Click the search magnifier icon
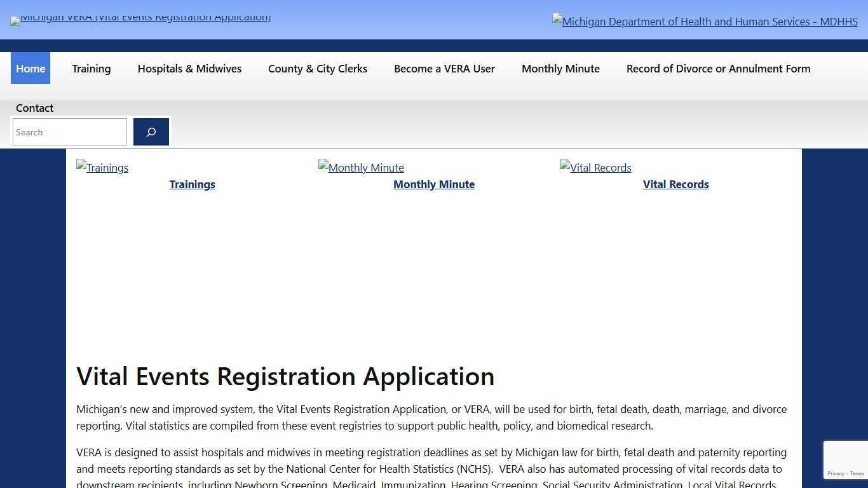 coord(151,132)
